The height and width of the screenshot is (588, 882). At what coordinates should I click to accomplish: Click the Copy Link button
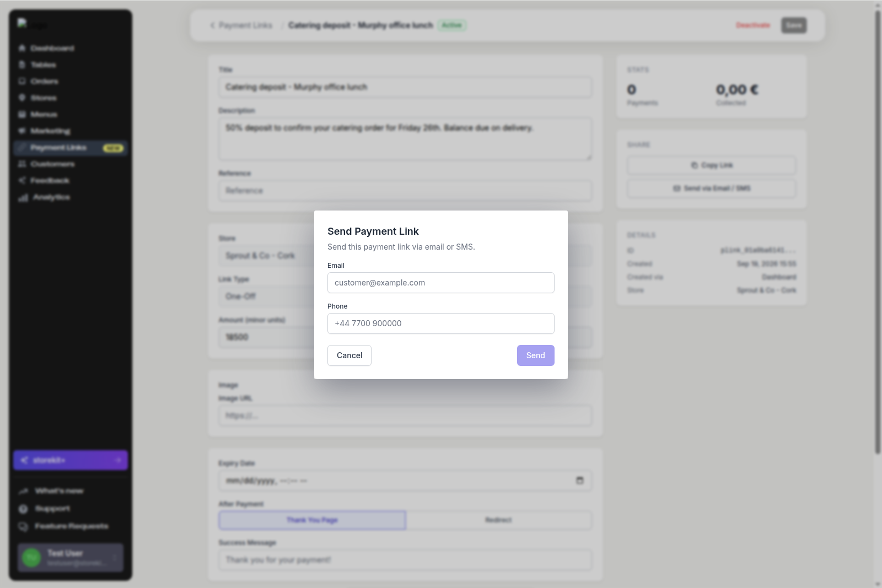click(712, 165)
